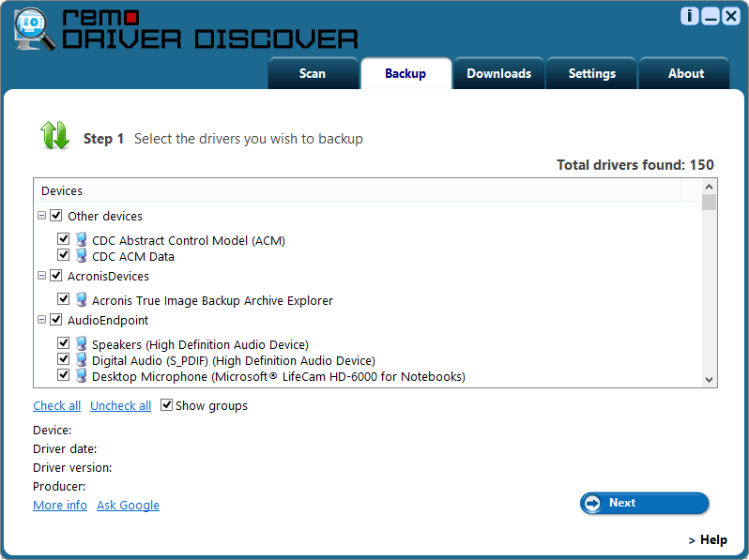Select CDC Abstract Control Model device icon
Viewport: 749px width, 560px height.
[x=82, y=239]
